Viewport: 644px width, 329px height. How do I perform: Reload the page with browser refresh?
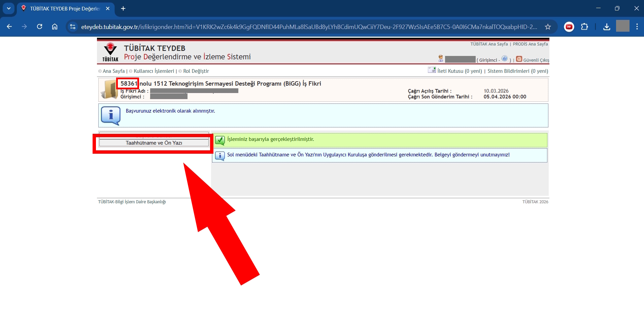39,27
